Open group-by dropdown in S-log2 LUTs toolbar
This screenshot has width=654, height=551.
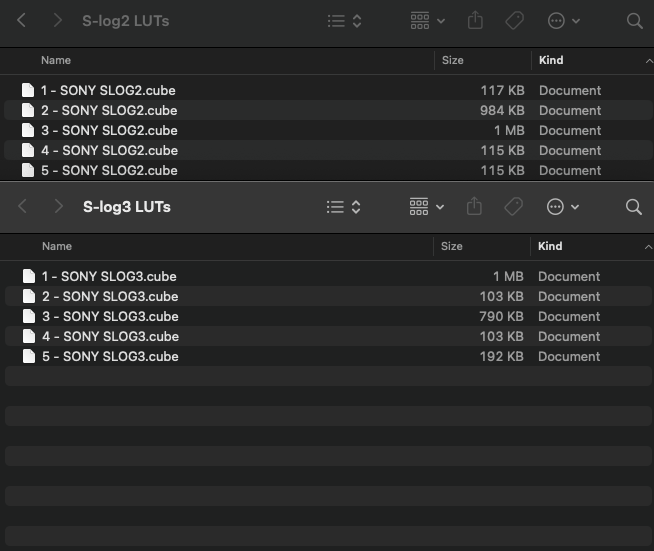[427, 21]
